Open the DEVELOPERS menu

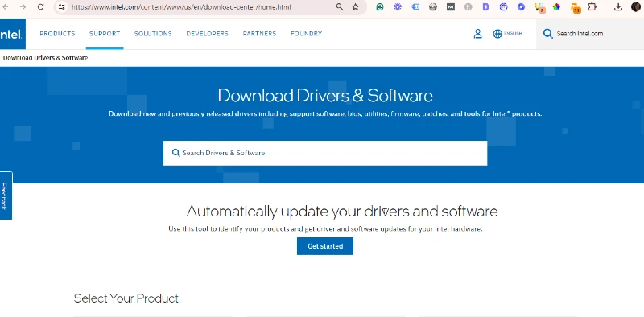[x=208, y=34]
